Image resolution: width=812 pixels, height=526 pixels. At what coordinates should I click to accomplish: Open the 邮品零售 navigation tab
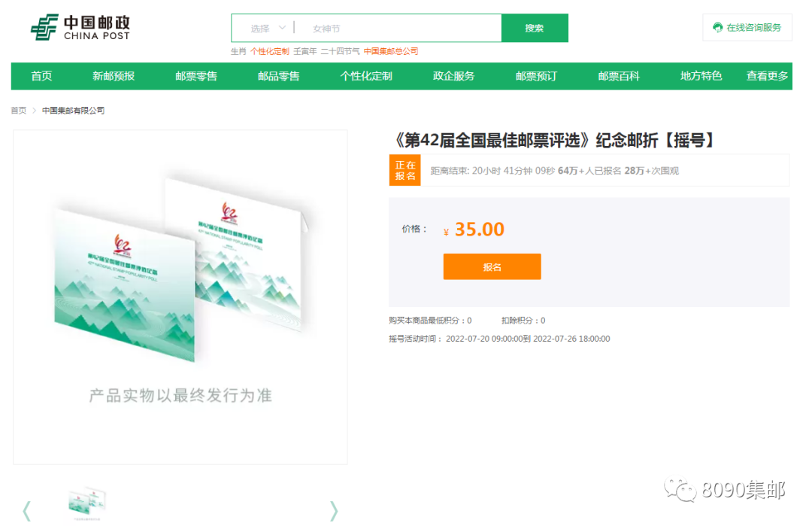click(x=279, y=76)
